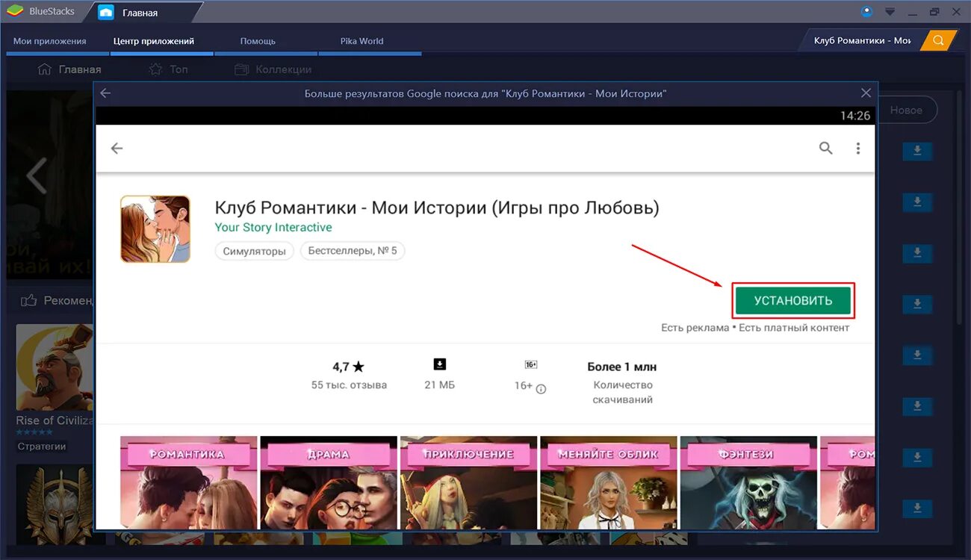Open the Помощь tab
Screen dimensions: 971x560
tap(258, 41)
